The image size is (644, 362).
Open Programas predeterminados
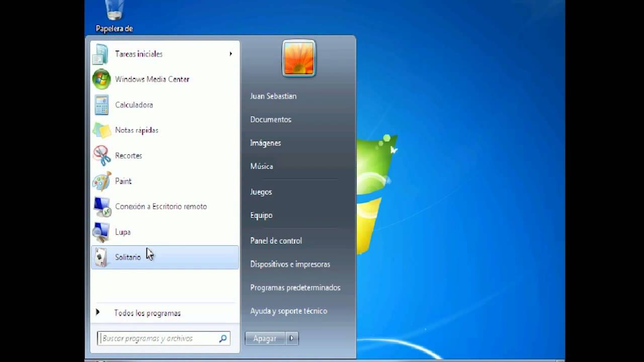point(295,288)
